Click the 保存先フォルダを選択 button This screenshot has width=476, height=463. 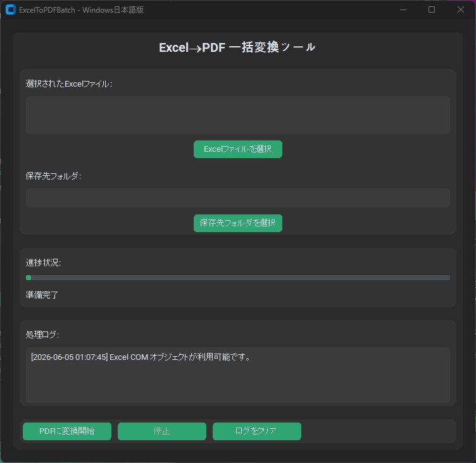coord(238,223)
